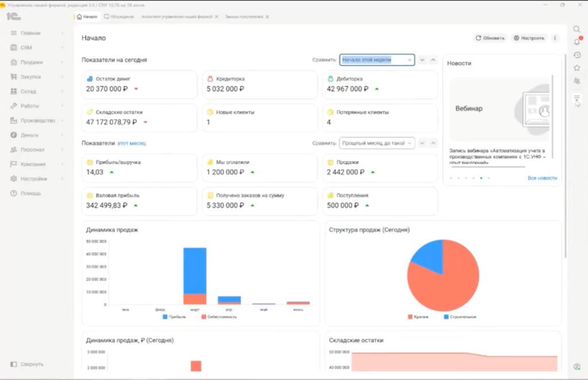
Task: Open the notifications bell icon
Action: click(x=577, y=42)
